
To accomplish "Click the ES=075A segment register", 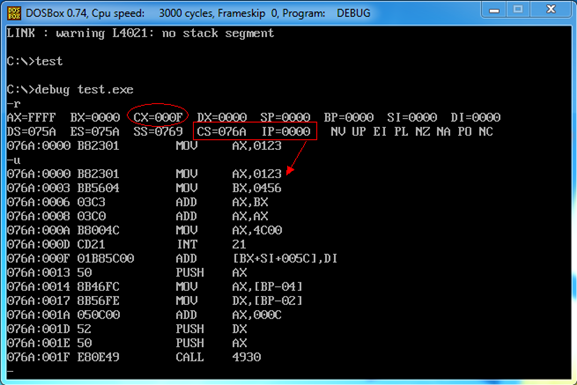I will [95, 131].
